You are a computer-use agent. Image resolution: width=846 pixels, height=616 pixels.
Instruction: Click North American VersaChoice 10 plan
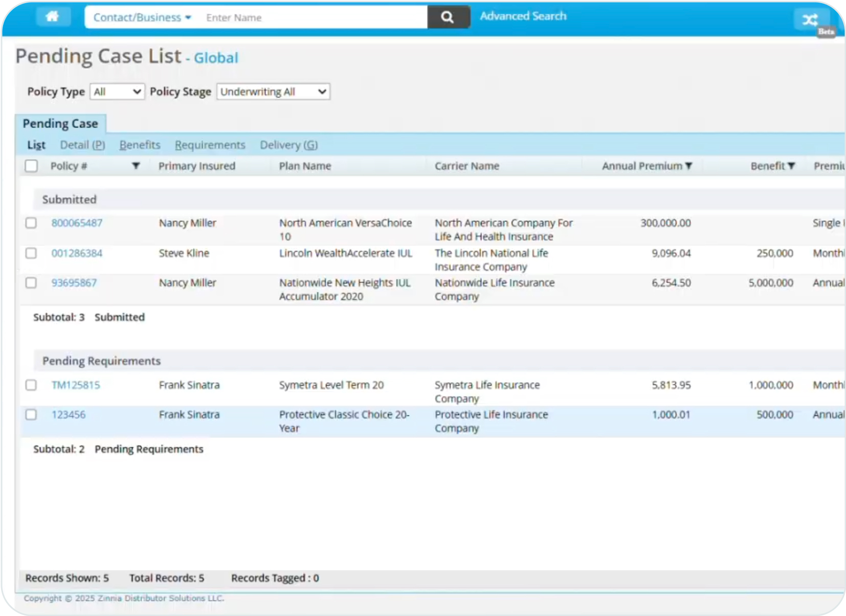pos(345,230)
